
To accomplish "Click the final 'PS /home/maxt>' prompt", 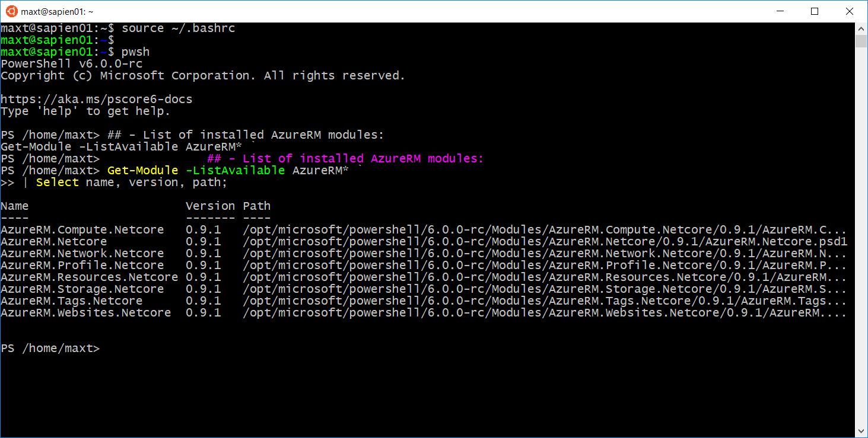I will pyautogui.click(x=50, y=349).
